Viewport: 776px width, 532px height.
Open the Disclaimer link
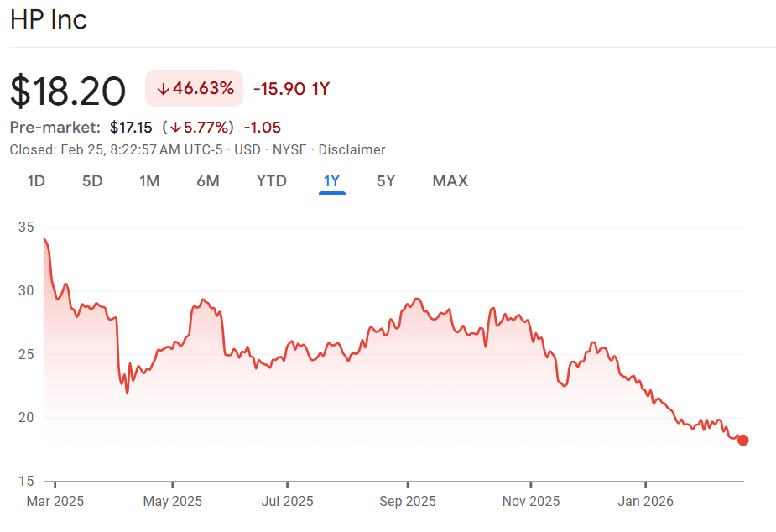coord(352,150)
